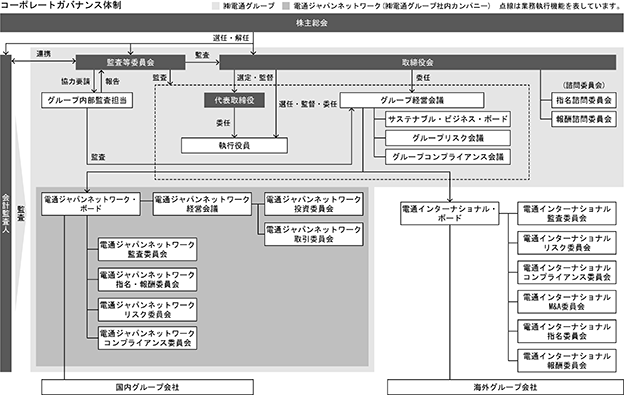Click the 代表取締役 box
This screenshot has height=395, width=624.
coord(234,100)
